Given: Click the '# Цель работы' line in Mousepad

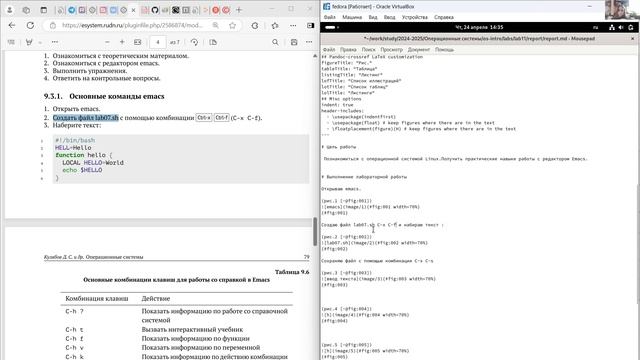Looking at the screenshot, I should click(339, 147).
